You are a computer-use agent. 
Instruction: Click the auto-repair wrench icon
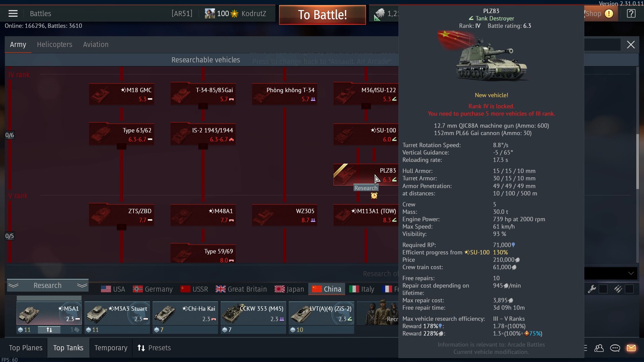[592, 289]
